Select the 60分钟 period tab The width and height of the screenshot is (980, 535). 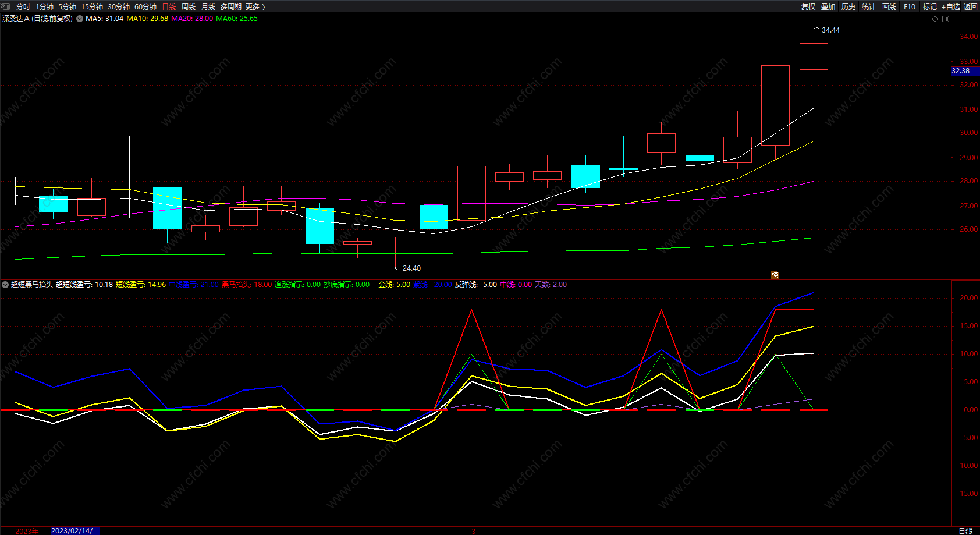tap(145, 7)
